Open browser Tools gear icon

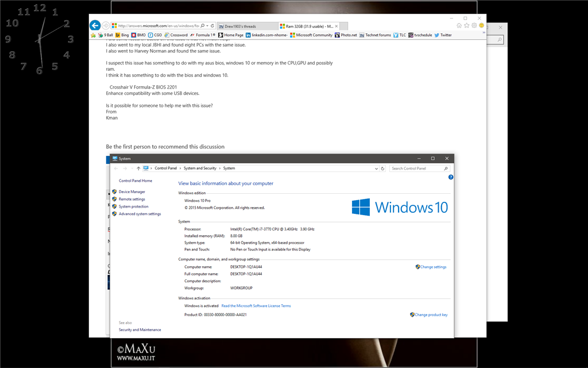474,25
